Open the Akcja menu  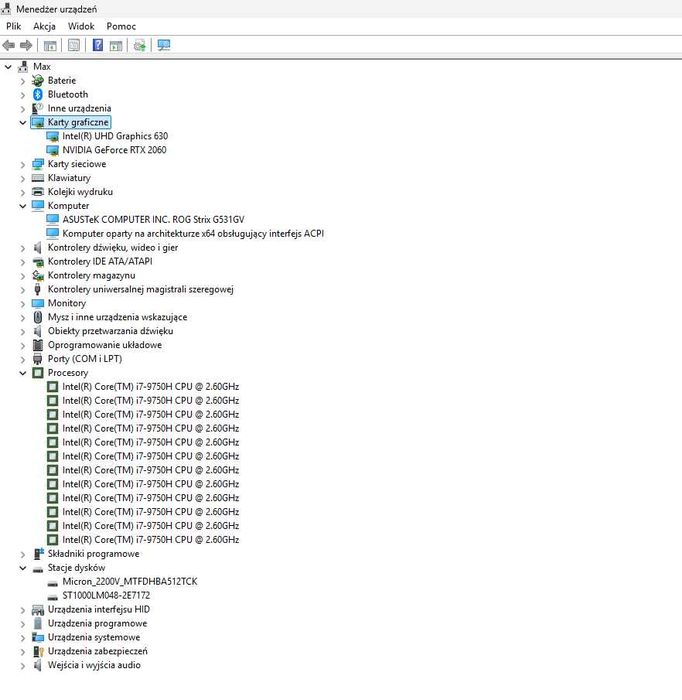(x=44, y=26)
